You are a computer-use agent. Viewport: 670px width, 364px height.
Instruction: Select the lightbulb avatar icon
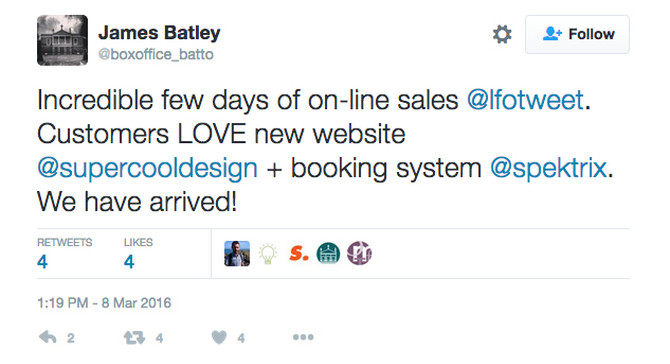(x=267, y=253)
